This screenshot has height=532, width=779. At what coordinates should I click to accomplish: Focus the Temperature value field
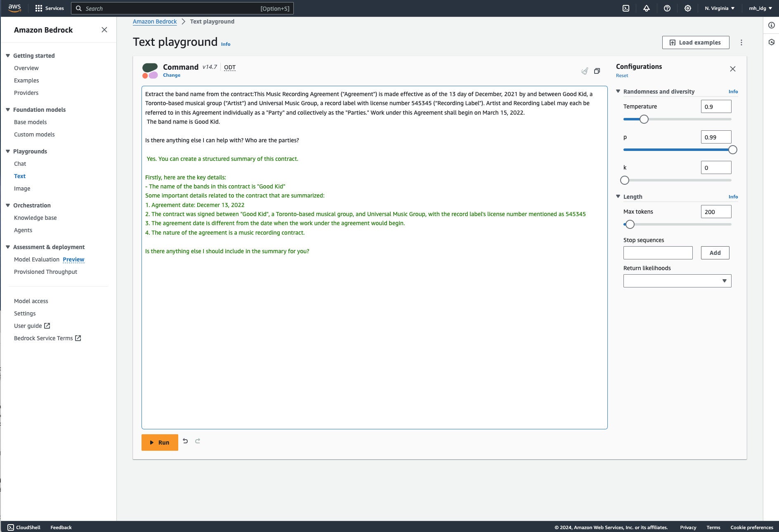tap(716, 106)
